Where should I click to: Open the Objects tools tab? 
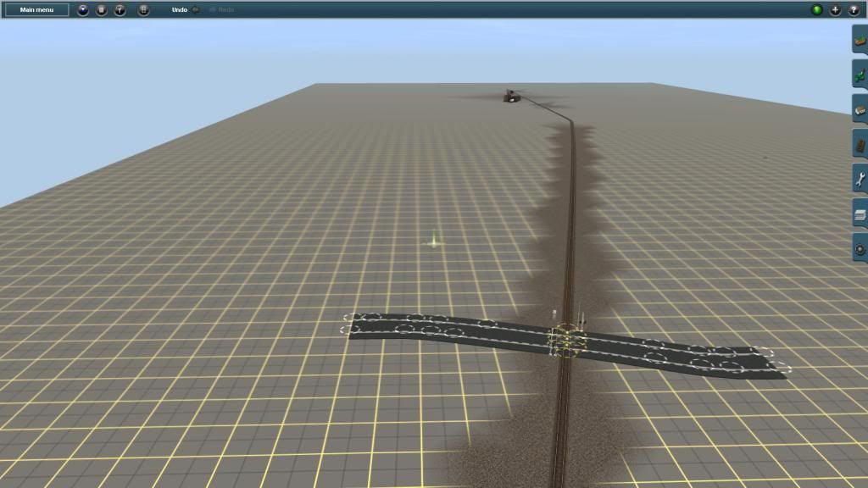[x=860, y=110]
